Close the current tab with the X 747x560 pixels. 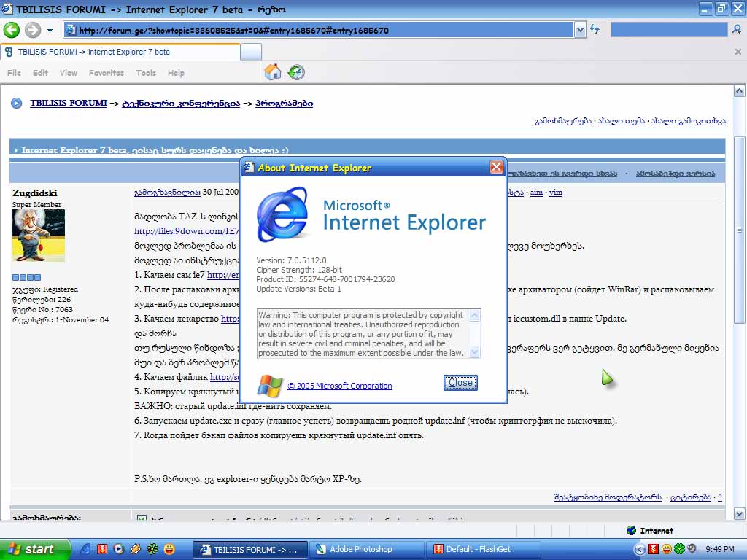tap(738, 52)
